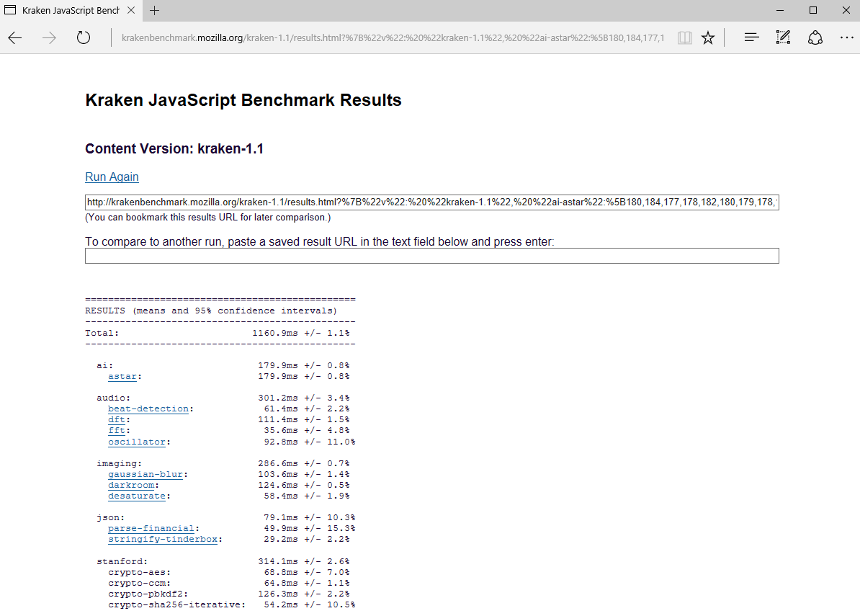The width and height of the screenshot is (860, 616).
Task: Open the fft test link
Action: point(117,431)
